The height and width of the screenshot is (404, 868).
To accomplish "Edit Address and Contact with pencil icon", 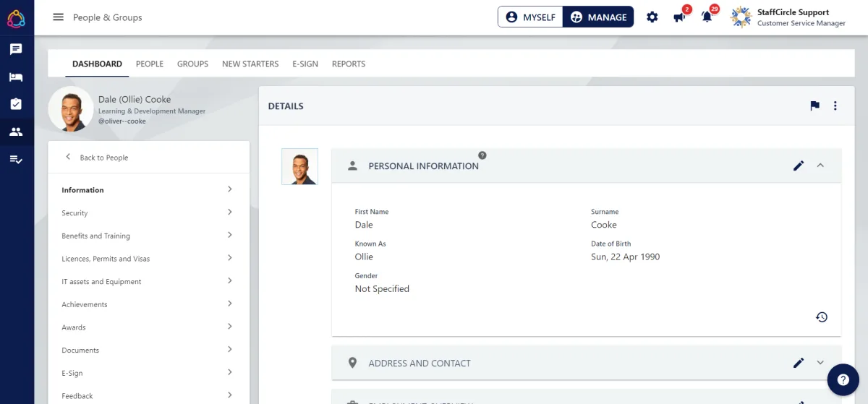I will 799,363.
